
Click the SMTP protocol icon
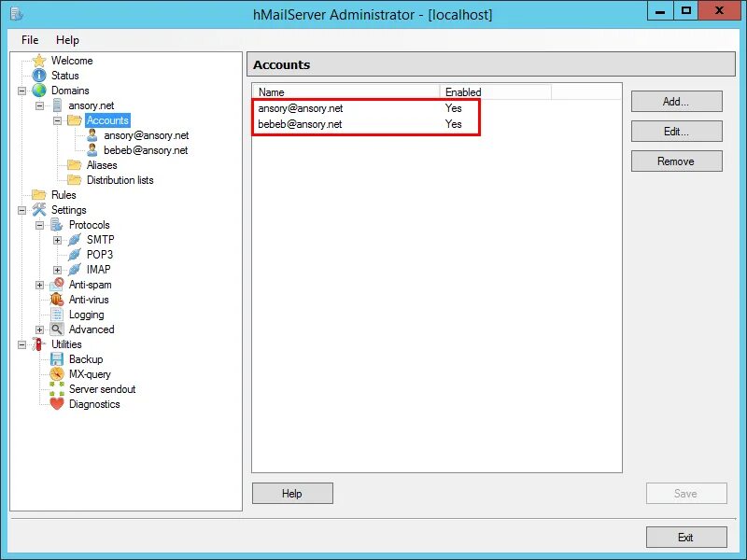tap(75, 240)
